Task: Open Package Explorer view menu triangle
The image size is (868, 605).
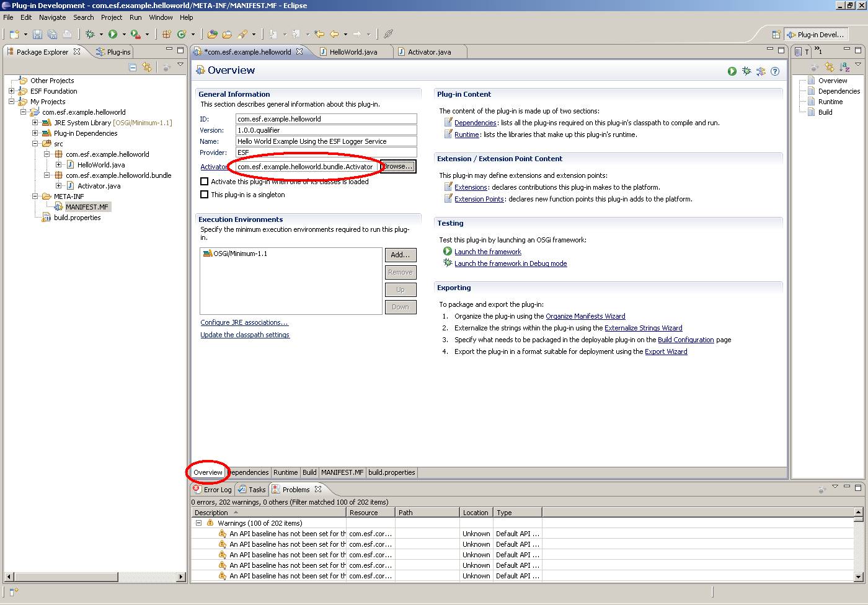Action: point(180,64)
